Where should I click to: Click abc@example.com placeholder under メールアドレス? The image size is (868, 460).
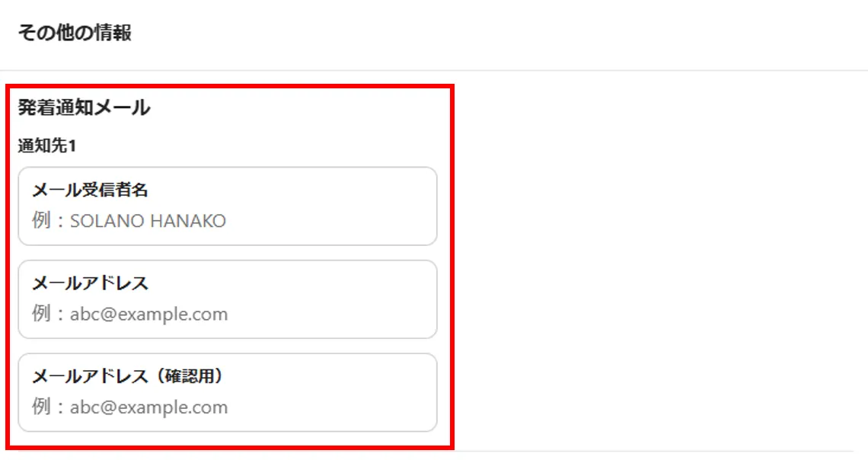click(148, 315)
